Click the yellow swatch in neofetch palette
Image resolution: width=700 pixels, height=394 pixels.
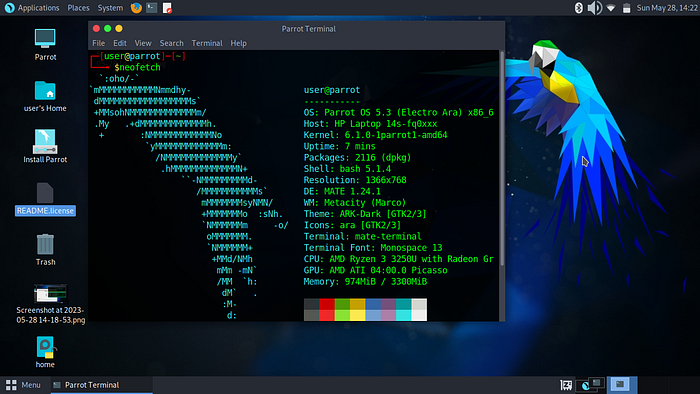tap(358, 315)
